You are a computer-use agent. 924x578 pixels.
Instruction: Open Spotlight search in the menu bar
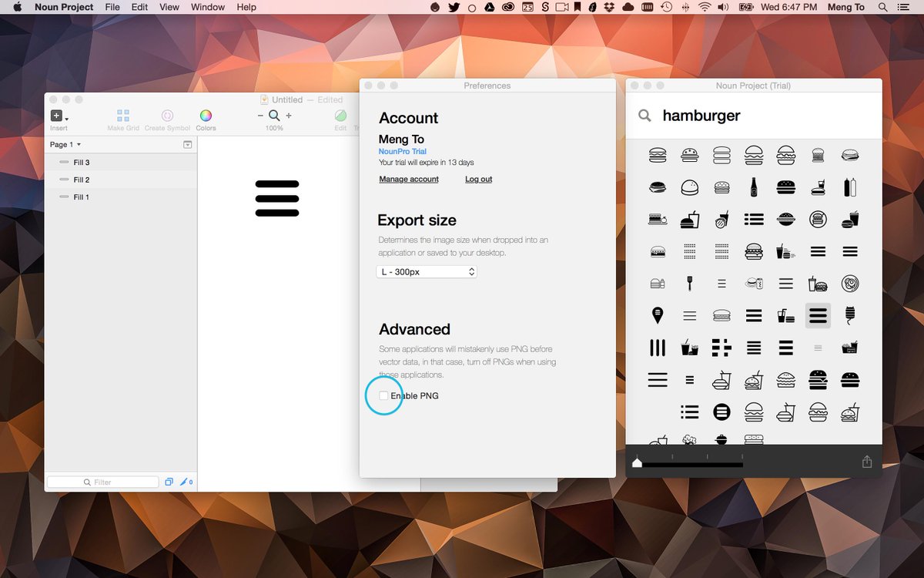[883, 7]
